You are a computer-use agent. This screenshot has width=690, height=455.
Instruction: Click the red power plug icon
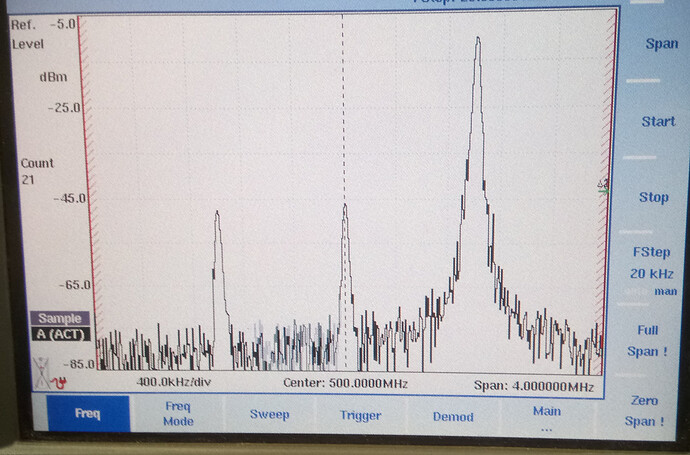pyautogui.click(x=59, y=382)
